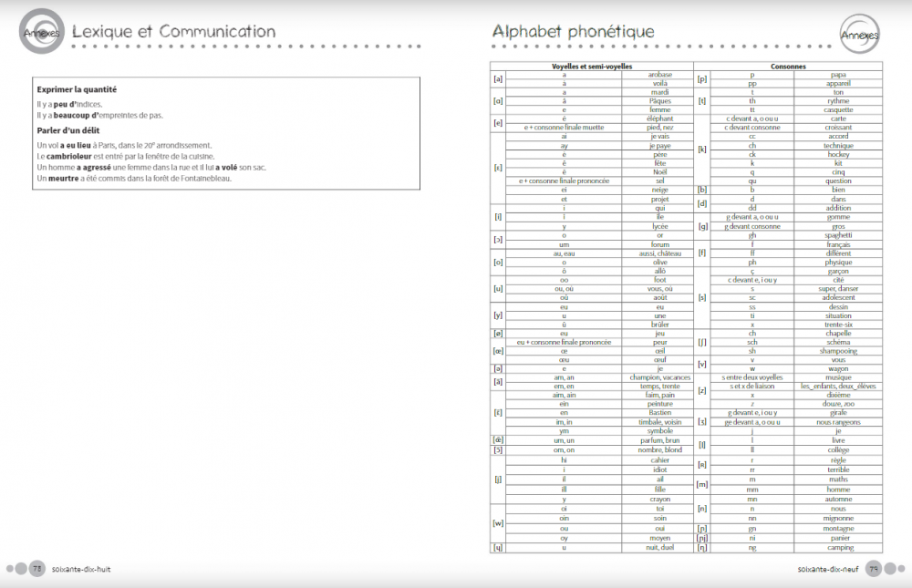The height and width of the screenshot is (588, 912).
Task: Click the "Voyelles et semi-voyelles" table header
Action: 592,67
